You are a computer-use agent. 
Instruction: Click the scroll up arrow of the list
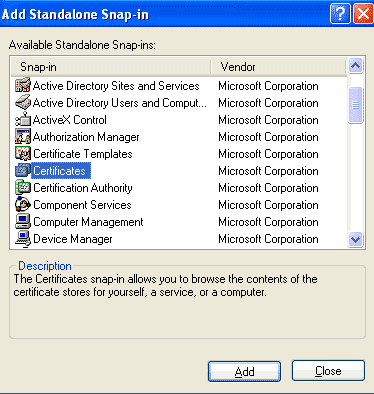(355, 65)
